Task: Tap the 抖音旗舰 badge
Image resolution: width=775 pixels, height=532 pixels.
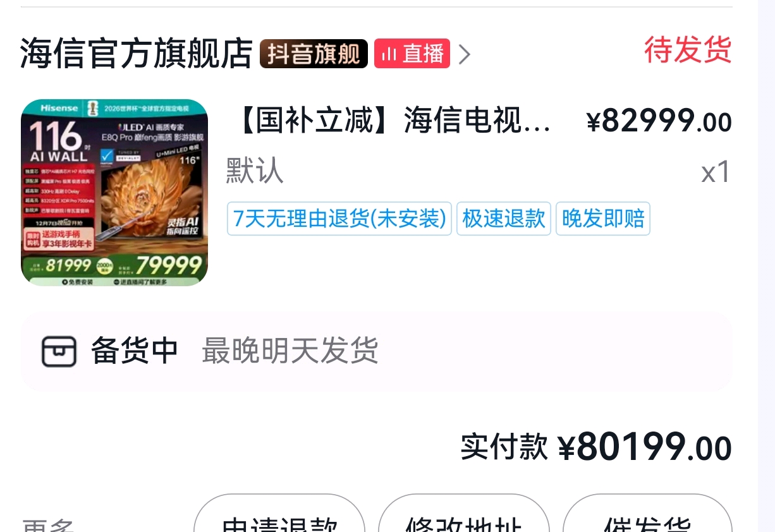Action: click(x=314, y=54)
